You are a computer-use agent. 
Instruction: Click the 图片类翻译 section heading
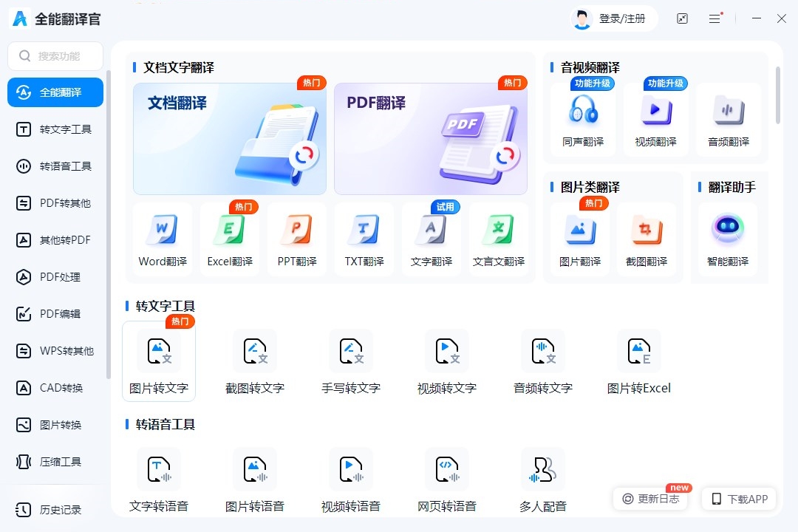[590, 187]
